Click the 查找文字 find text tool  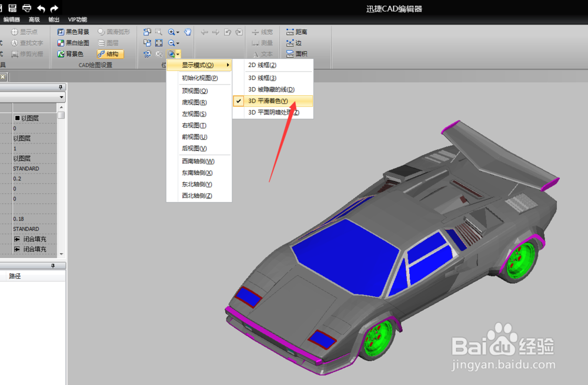pos(27,43)
